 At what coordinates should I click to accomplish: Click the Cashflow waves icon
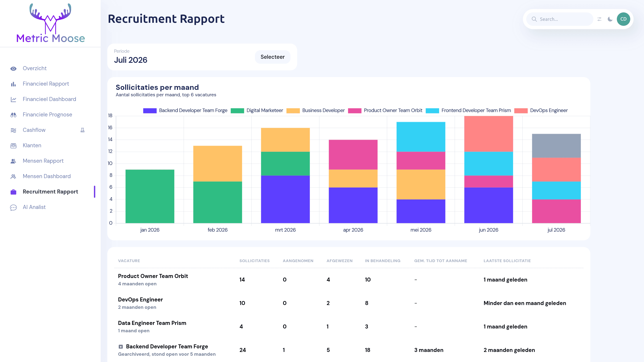[x=13, y=130]
